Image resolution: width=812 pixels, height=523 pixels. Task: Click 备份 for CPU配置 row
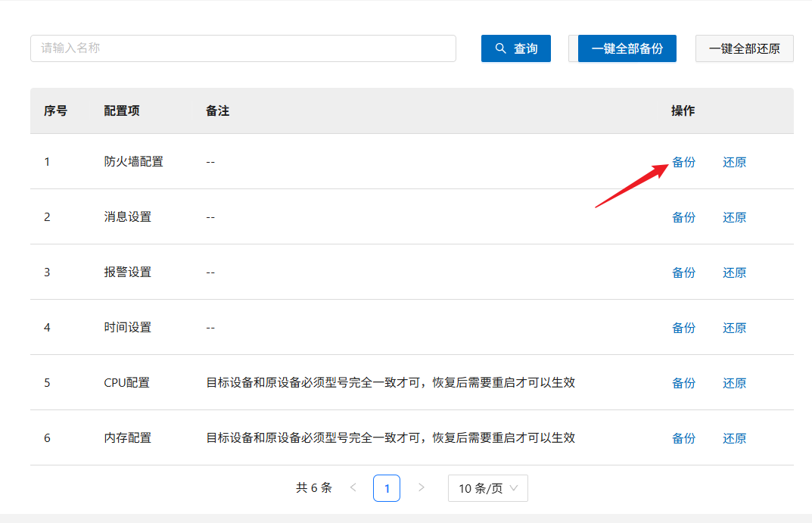[683, 383]
